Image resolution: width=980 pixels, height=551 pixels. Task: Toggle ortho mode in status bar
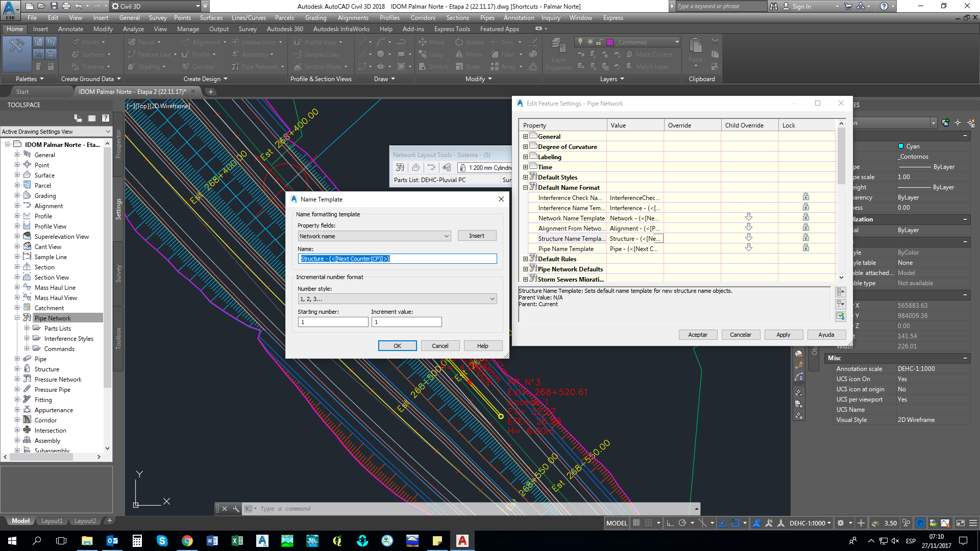tap(670, 523)
